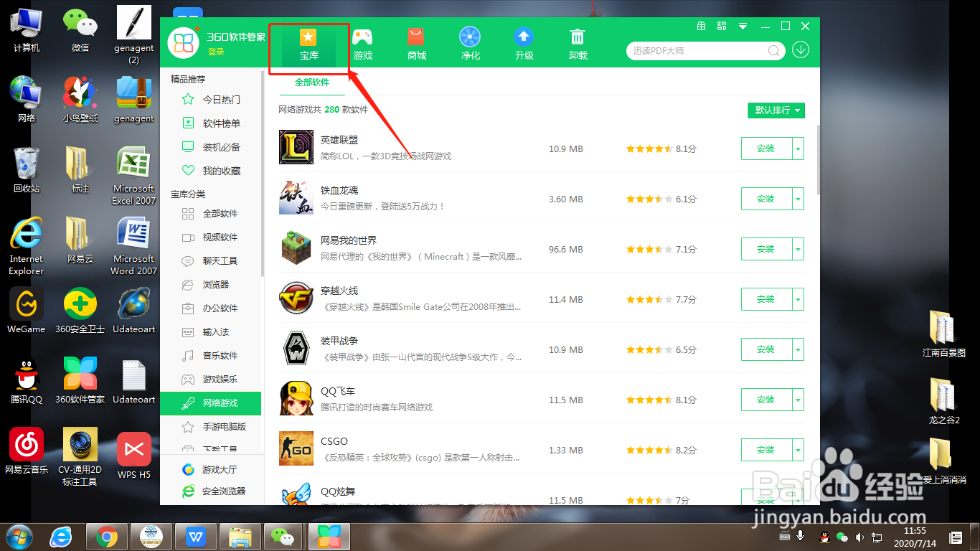Viewport: 980px width, 551px height.
Task: Open 升级 to check software upgrades
Action: pyautogui.click(x=524, y=42)
